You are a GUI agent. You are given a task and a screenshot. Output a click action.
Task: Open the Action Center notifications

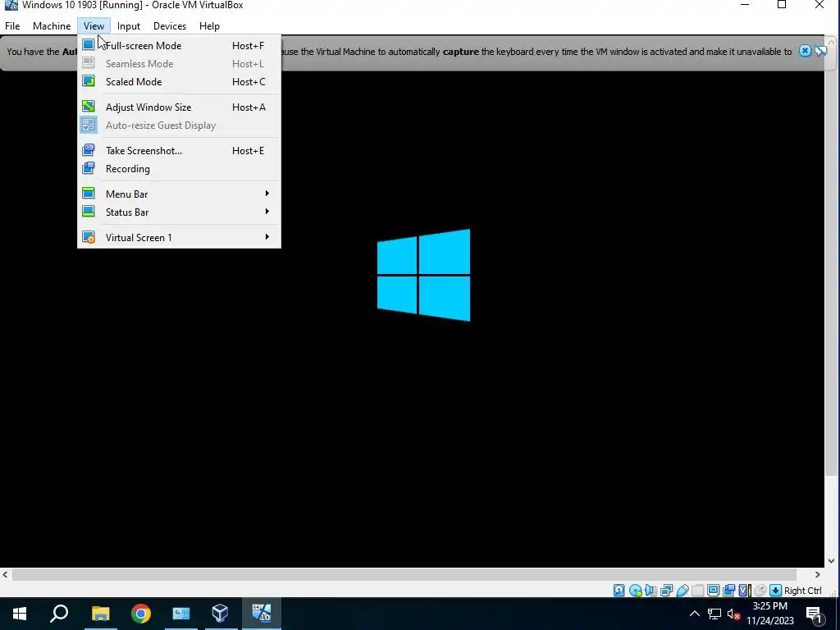click(x=815, y=614)
